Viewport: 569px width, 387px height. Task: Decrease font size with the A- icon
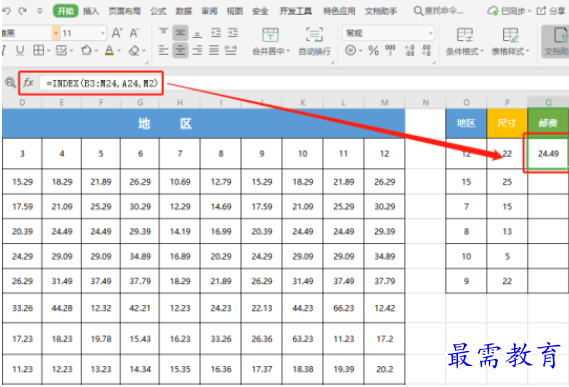point(134,33)
